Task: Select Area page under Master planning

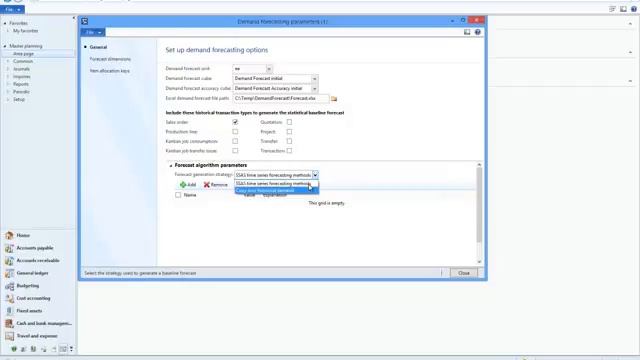Action: (23, 54)
